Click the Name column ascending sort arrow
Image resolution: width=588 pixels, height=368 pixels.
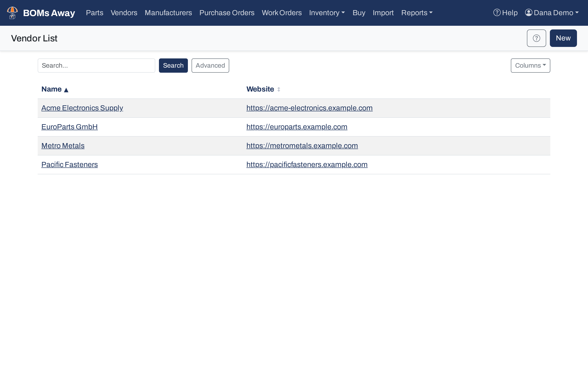pyautogui.click(x=66, y=90)
